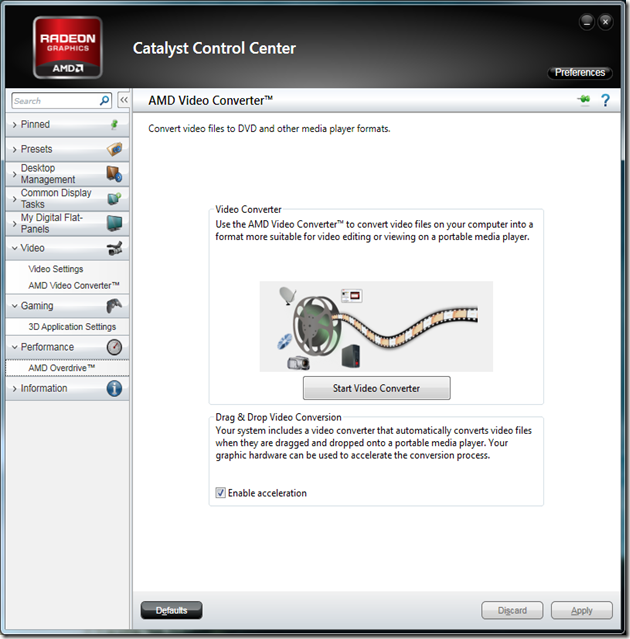Expand Desktop Management section
Screen dimensions: 630x639
[x=68, y=174]
